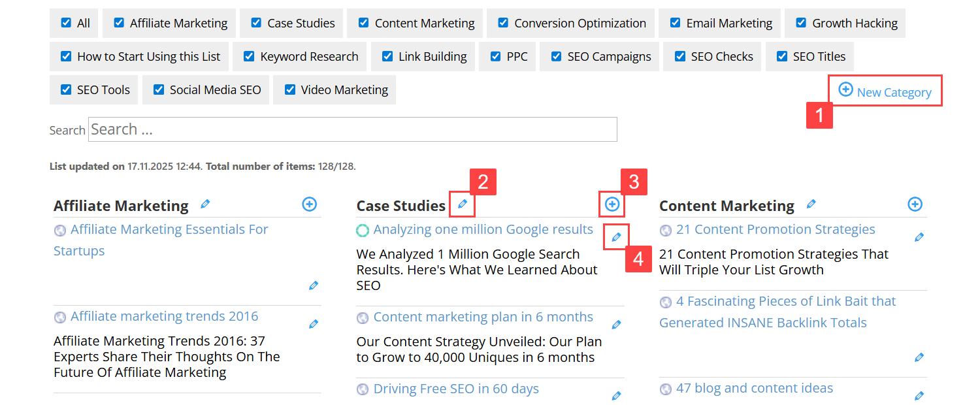
Task: Click the globe icon beside Affiliate marketing trends 2016
Action: pyautogui.click(x=60, y=317)
